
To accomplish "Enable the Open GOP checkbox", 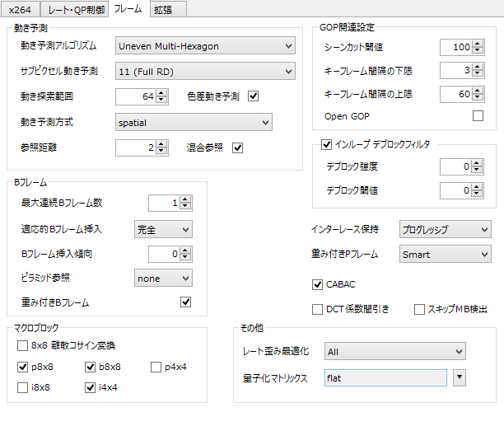I will [x=478, y=115].
